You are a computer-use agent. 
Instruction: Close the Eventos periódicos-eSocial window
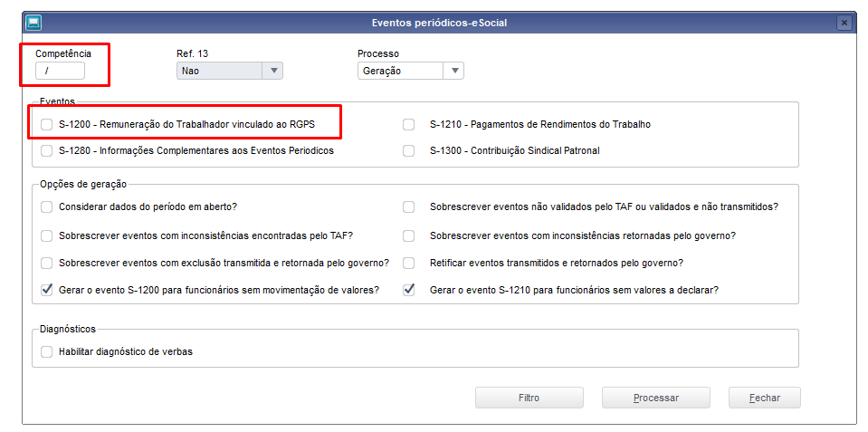(844, 23)
